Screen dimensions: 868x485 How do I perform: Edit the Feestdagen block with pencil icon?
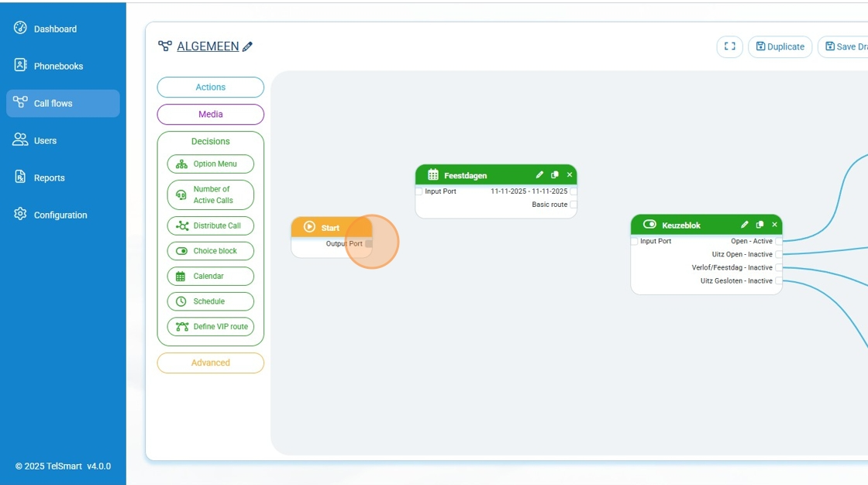539,175
